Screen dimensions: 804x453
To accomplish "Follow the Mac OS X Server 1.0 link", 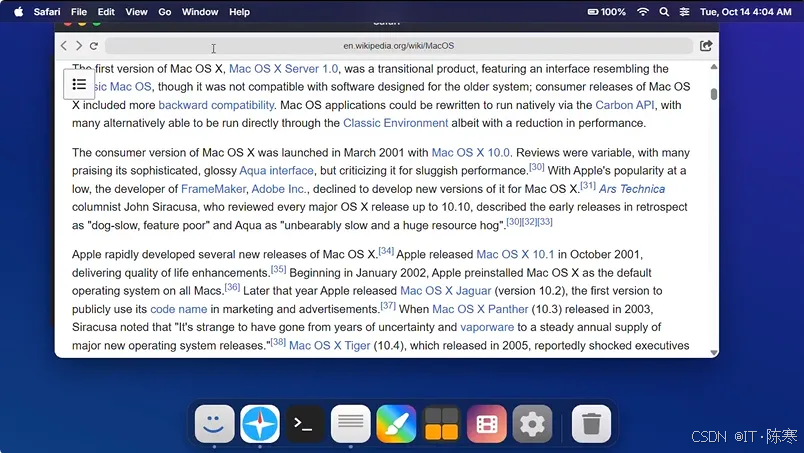I will coord(284,69).
